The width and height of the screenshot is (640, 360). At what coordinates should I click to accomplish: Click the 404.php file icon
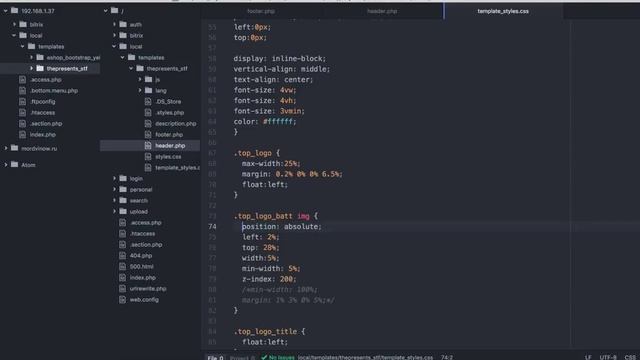(122, 256)
